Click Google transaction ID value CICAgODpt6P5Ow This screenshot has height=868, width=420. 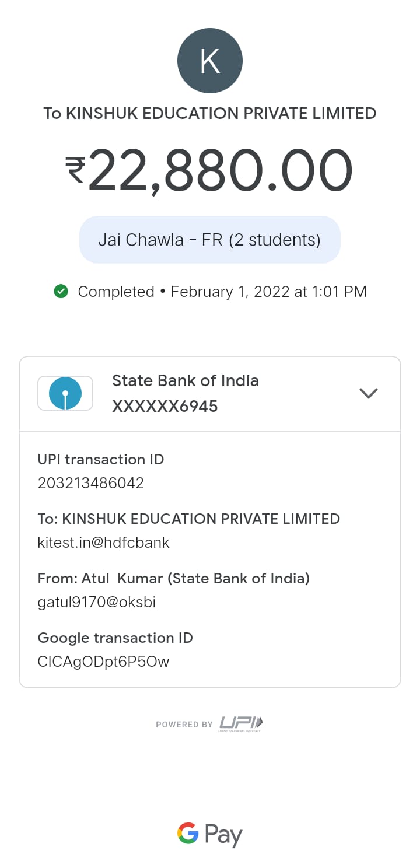pos(103,661)
